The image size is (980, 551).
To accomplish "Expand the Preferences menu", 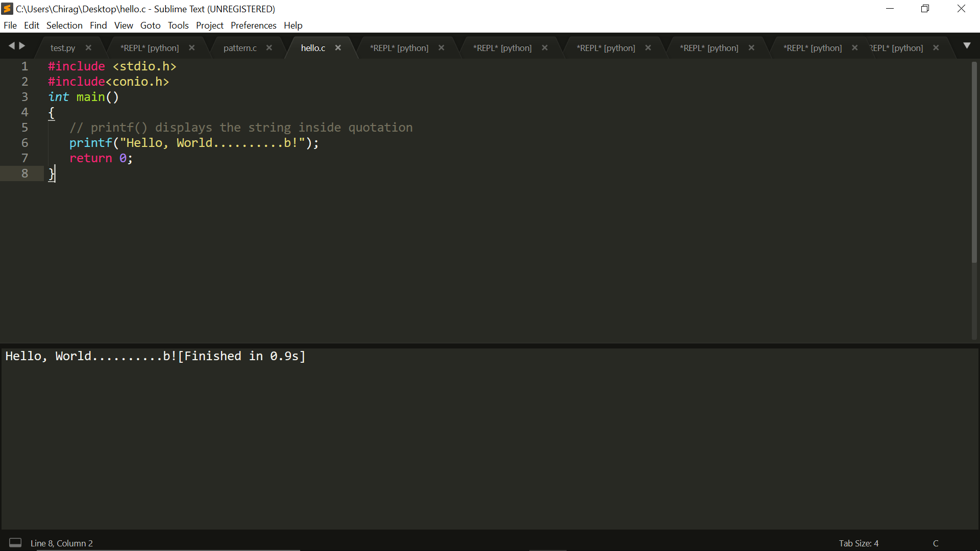I will (x=253, y=25).
